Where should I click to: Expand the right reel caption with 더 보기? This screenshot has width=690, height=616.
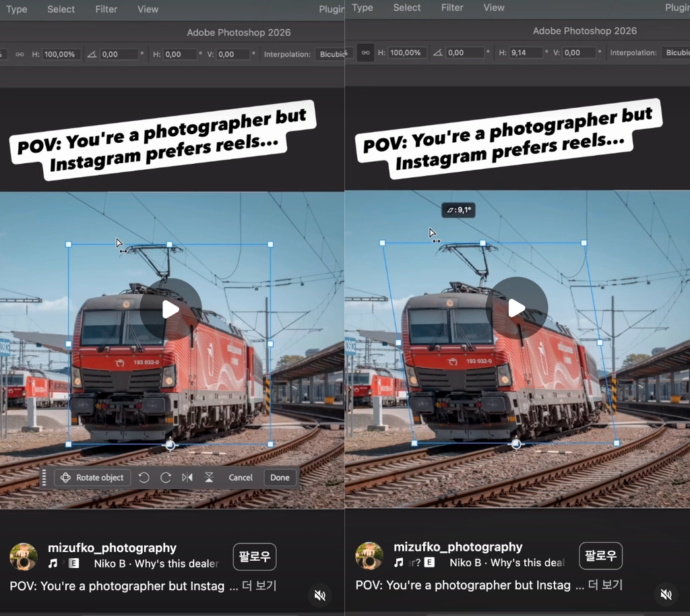coord(606,585)
